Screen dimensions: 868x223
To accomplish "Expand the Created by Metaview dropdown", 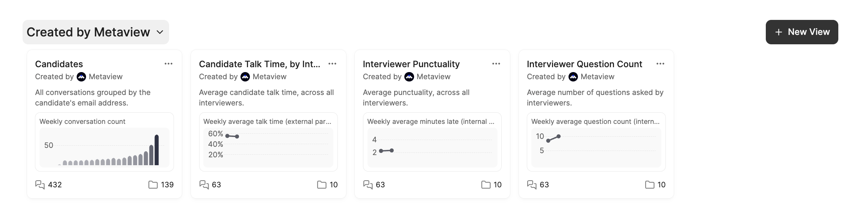I will point(96,32).
